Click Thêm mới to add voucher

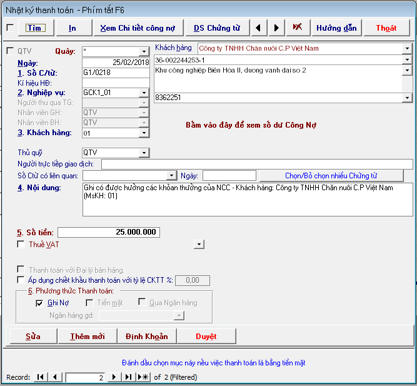pyautogui.click(x=87, y=336)
